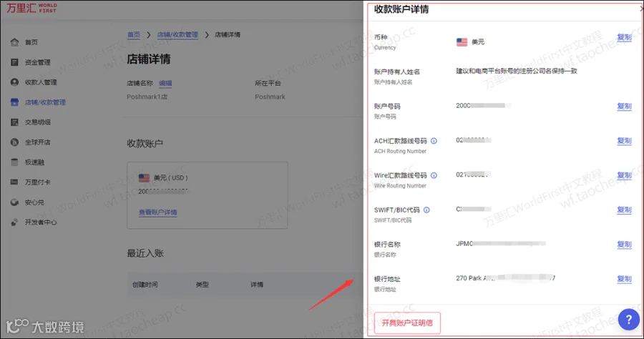
Task: Select 极速融 sidebar icon
Action: tap(14, 162)
